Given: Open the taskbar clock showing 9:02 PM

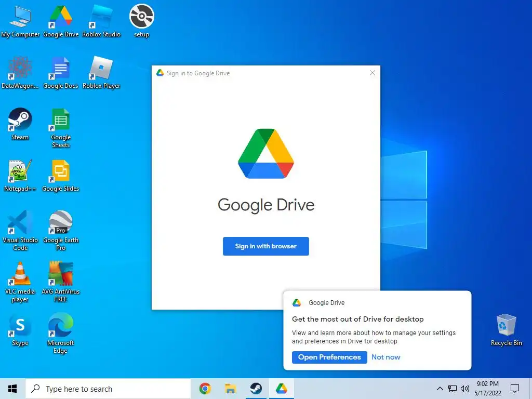Looking at the screenshot, I should tap(487, 389).
